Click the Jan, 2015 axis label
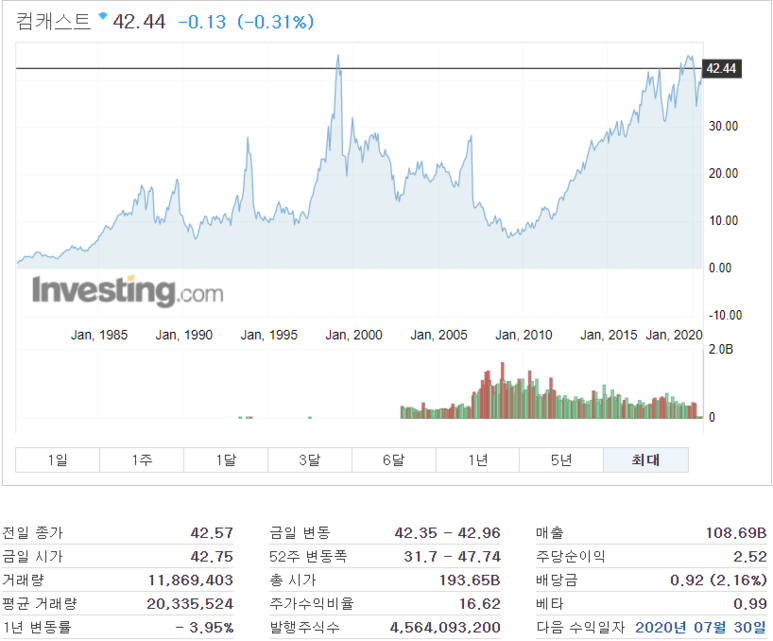 click(x=609, y=335)
